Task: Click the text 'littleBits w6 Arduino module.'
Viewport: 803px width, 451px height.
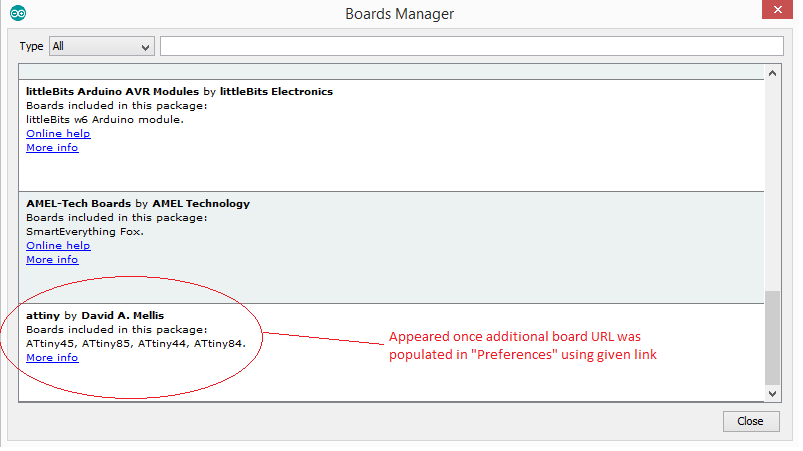Action: click(x=105, y=120)
